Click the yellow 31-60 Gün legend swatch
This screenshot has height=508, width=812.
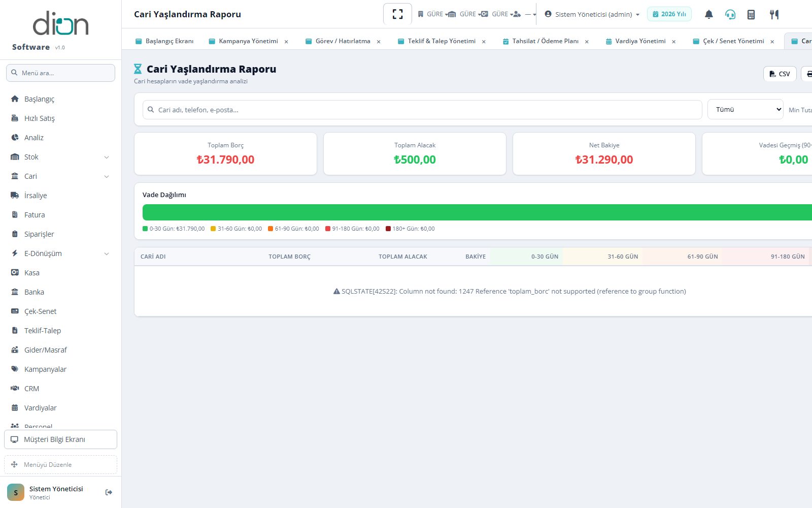(x=213, y=229)
